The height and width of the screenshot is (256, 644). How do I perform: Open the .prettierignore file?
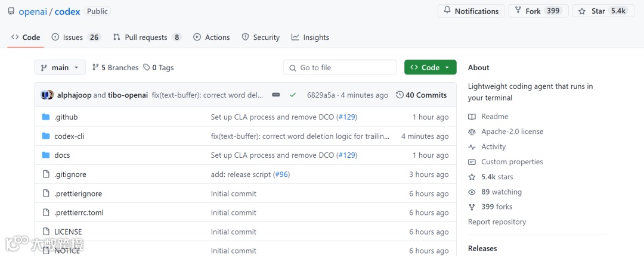pos(78,193)
